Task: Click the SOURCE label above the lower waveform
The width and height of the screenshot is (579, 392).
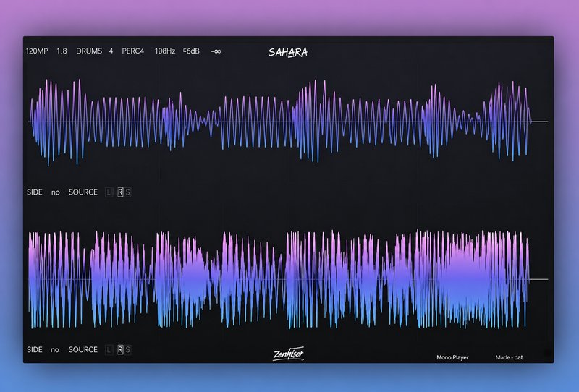Action: coord(83,192)
